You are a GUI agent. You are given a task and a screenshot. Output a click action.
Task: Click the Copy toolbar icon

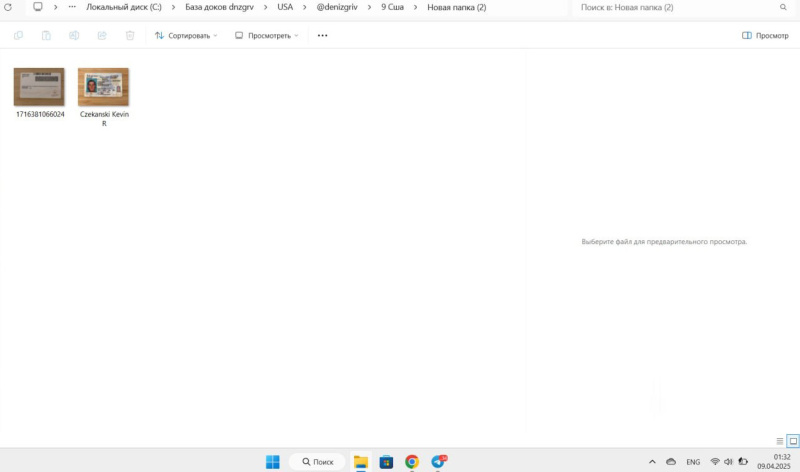click(18, 35)
